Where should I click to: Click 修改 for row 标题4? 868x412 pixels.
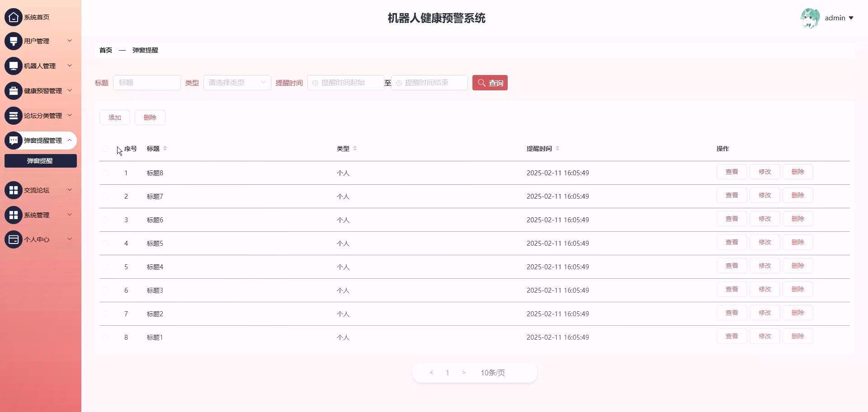[x=765, y=266]
